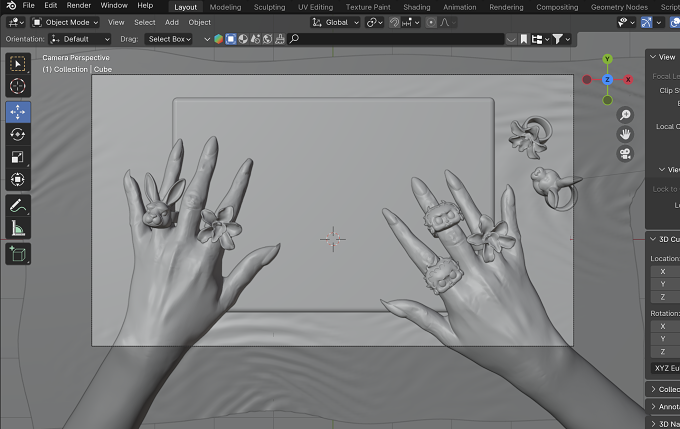Open the editor type dropdown
The height and width of the screenshot is (429, 680).
(x=16, y=23)
